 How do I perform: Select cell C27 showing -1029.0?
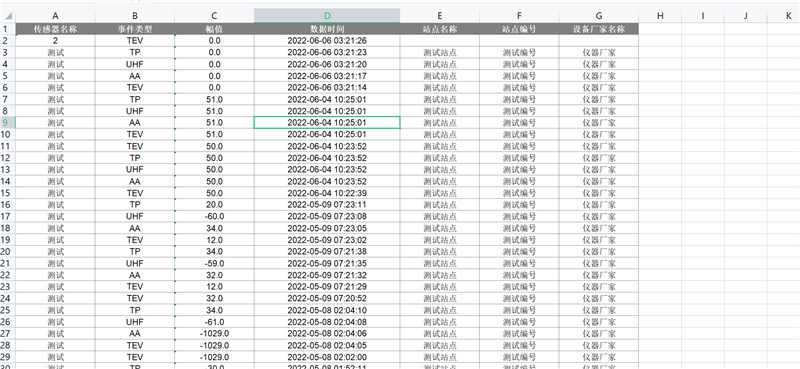point(214,333)
